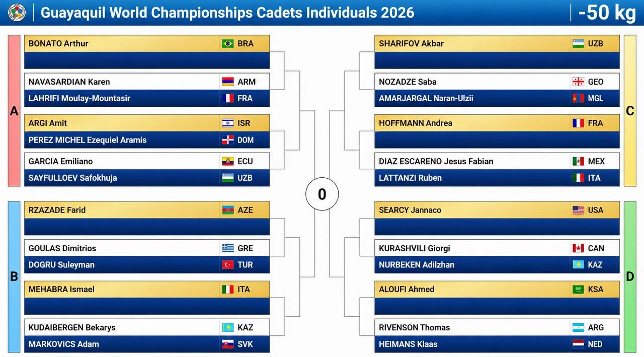The image size is (644, 357).
Task: Click the Armenia flag next to NAVASARDIAN Karen
Action: click(x=228, y=82)
